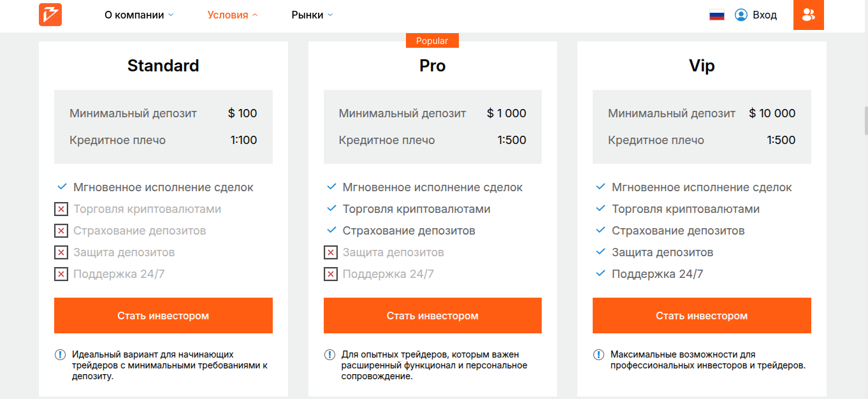Expand the О компании dropdown menu

(139, 15)
